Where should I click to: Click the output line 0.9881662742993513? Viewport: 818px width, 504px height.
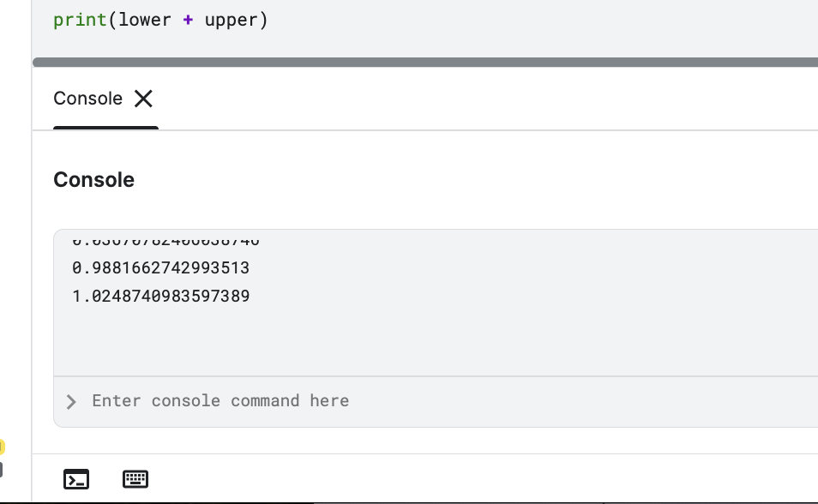click(x=160, y=267)
